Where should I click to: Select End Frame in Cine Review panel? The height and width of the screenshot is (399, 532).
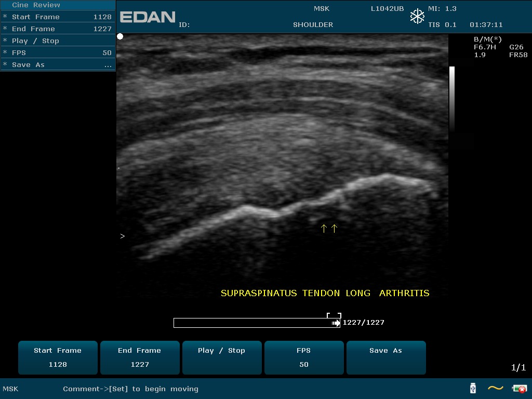(x=57, y=29)
